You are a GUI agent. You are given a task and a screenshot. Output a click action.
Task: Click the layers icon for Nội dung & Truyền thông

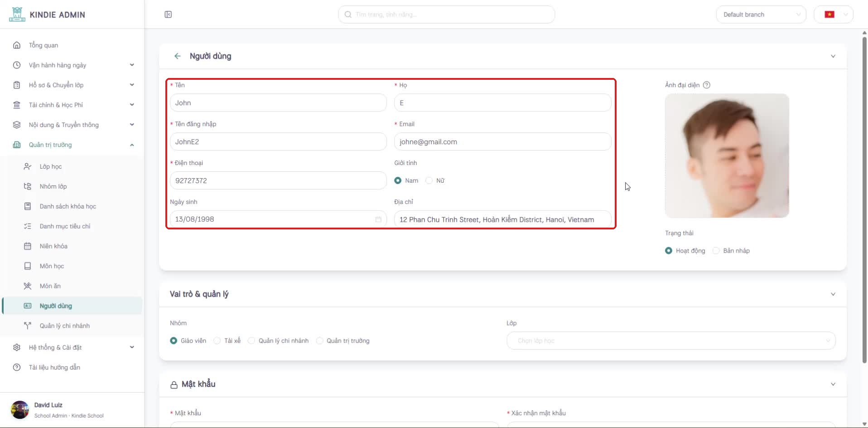click(x=17, y=125)
